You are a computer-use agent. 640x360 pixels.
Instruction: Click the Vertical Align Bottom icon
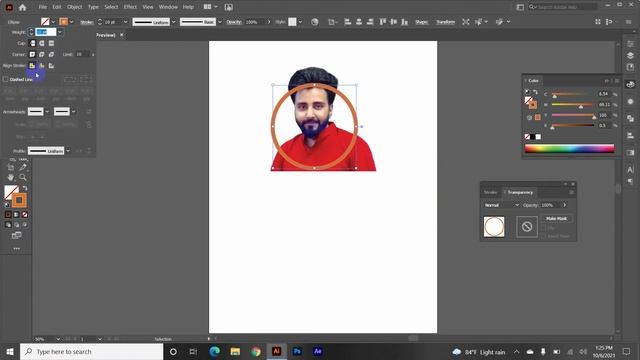(x=404, y=22)
